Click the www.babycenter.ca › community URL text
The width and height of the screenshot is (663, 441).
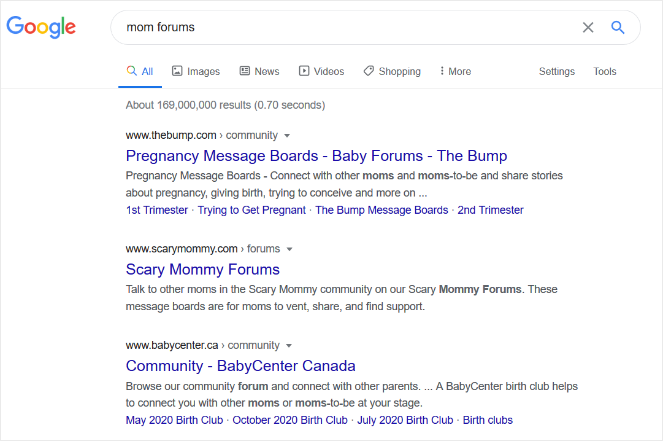[203, 345]
